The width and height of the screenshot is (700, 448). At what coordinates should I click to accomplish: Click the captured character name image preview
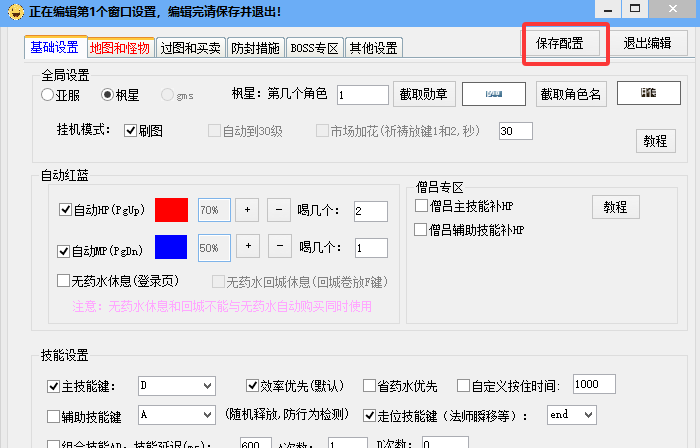pos(648,94)
